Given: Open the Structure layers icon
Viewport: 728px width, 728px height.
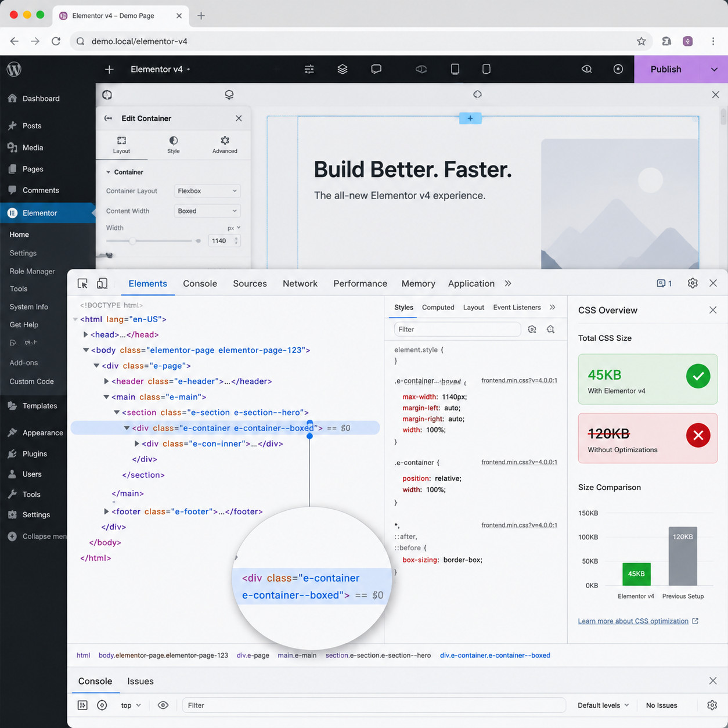Looking at the screenshot, I should tap(343, 69).
